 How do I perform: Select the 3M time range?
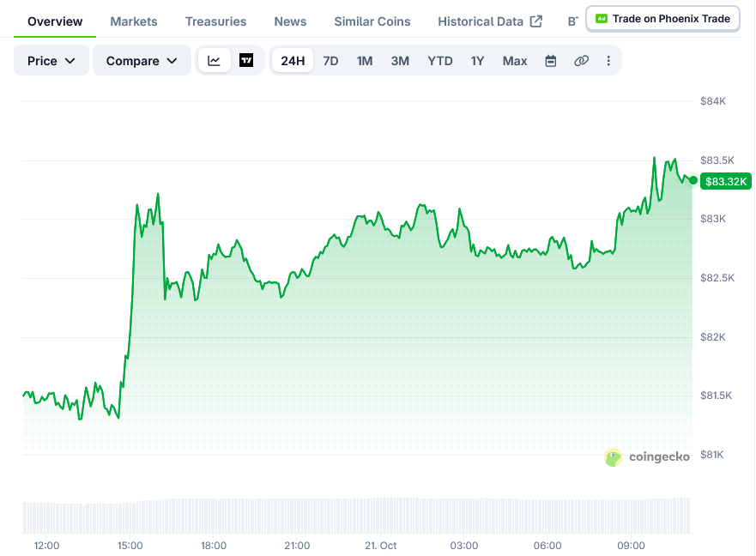pyautogui.click(x=400, y=61)
